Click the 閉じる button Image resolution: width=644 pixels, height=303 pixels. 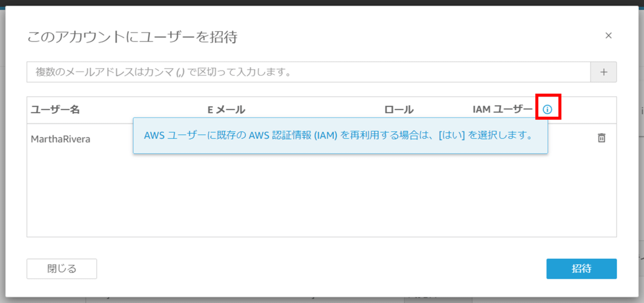point(62,269)
